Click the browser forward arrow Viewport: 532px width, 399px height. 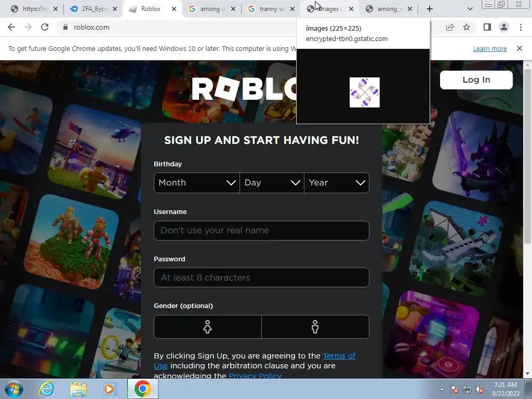28,27
